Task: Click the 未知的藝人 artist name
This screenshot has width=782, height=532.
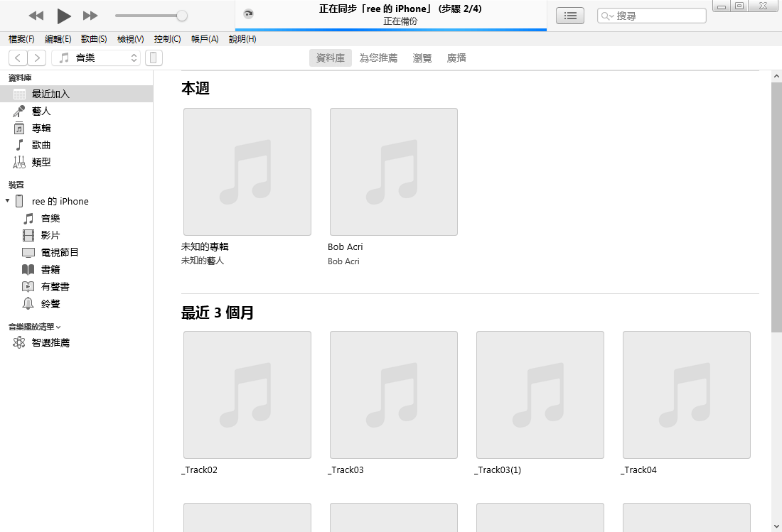Action: 203,261
